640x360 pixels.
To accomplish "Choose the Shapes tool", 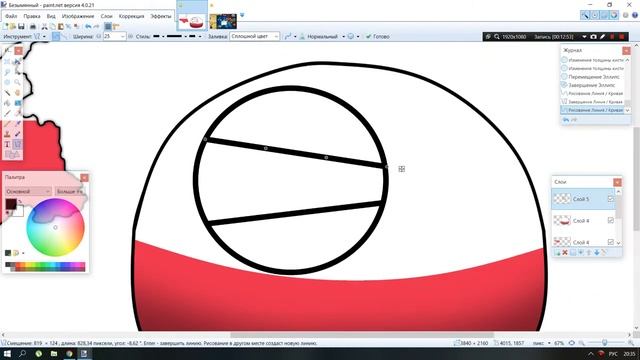I will 12,155.
